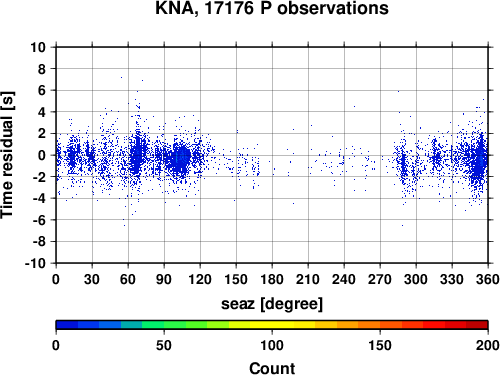
Task: Click the 360 tick label on x-axis
Action: pyautogui.click(x=488, y=279)
